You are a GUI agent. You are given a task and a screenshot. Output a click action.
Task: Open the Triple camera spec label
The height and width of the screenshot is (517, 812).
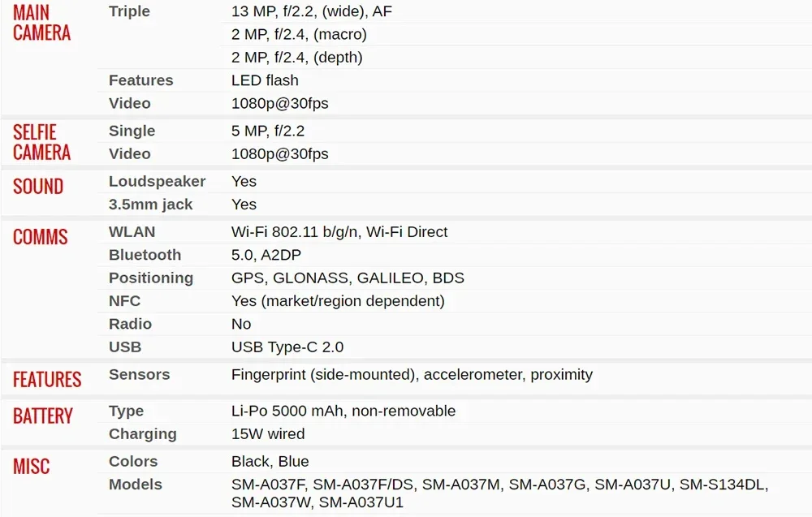129,11
